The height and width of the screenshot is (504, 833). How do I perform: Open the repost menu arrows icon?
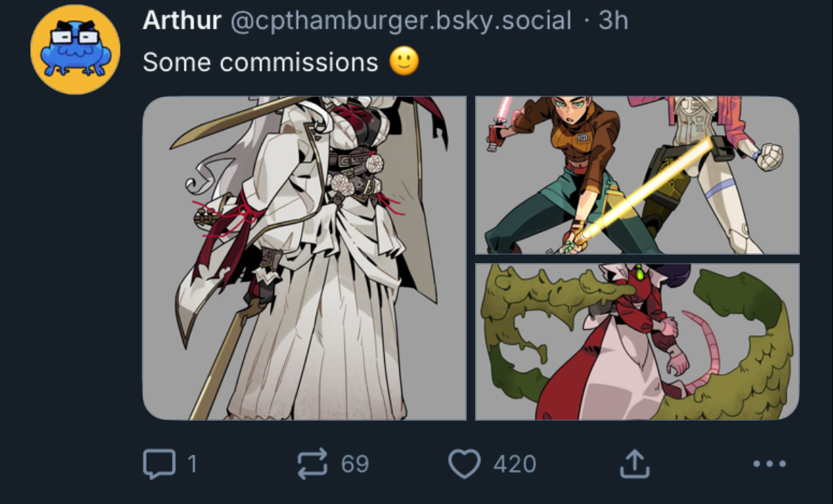(x=312, y=464)
